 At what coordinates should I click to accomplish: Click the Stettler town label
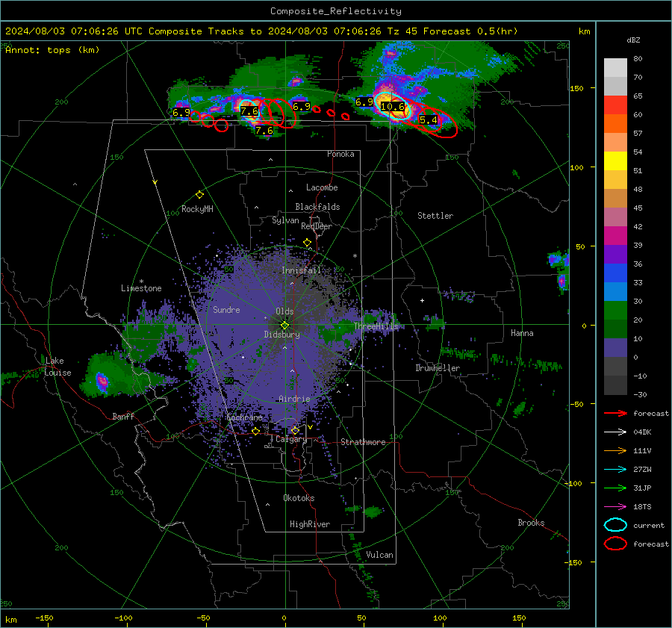(435, 216)
